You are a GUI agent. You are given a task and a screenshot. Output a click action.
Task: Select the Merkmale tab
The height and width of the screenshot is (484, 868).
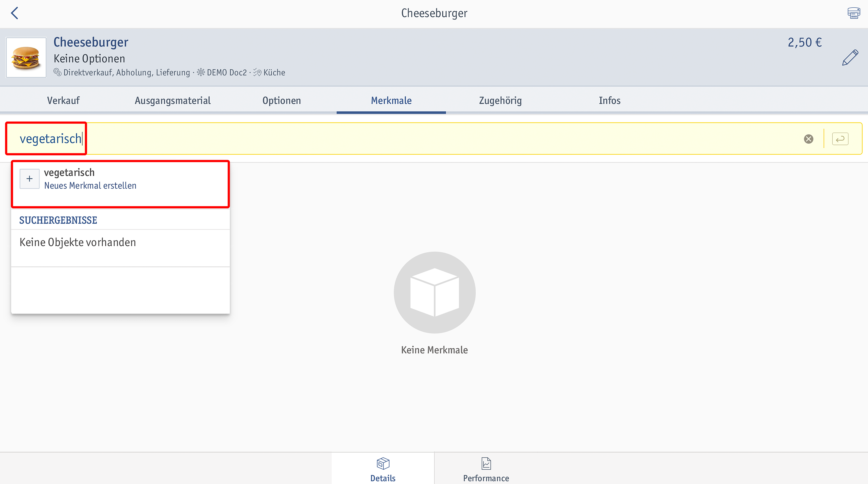point(391,100)
